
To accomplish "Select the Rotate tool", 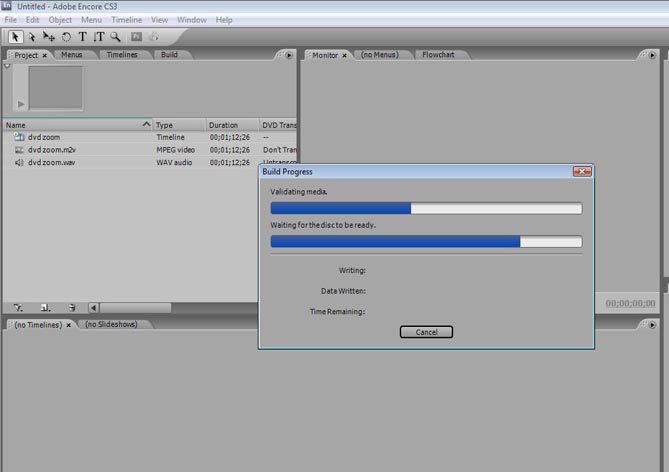I will point(66,37).
